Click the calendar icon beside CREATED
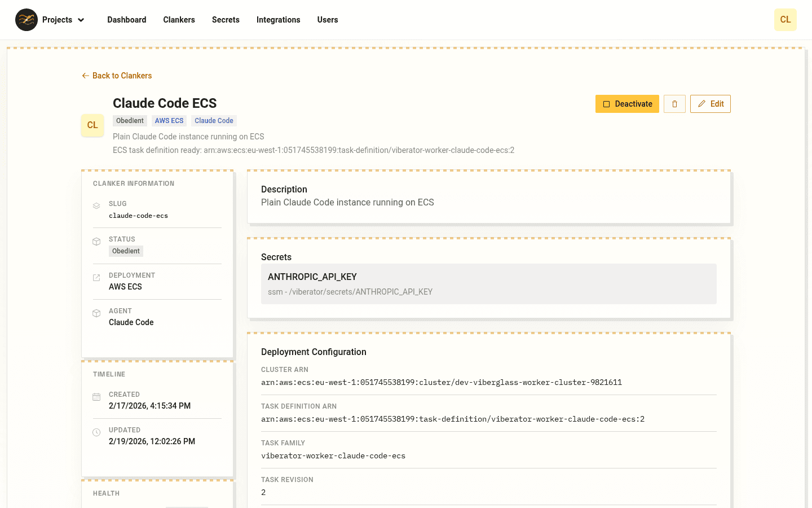 pos(96,397)
